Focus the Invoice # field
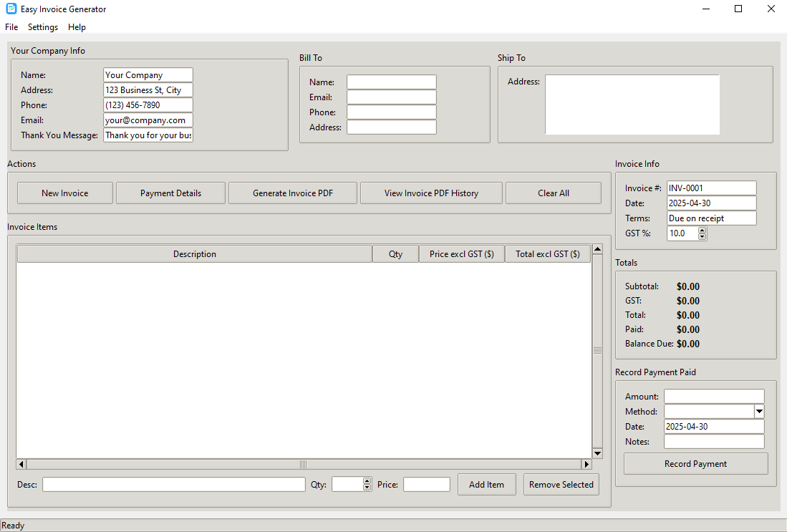The image size is (787, 532). coord(711,188)
